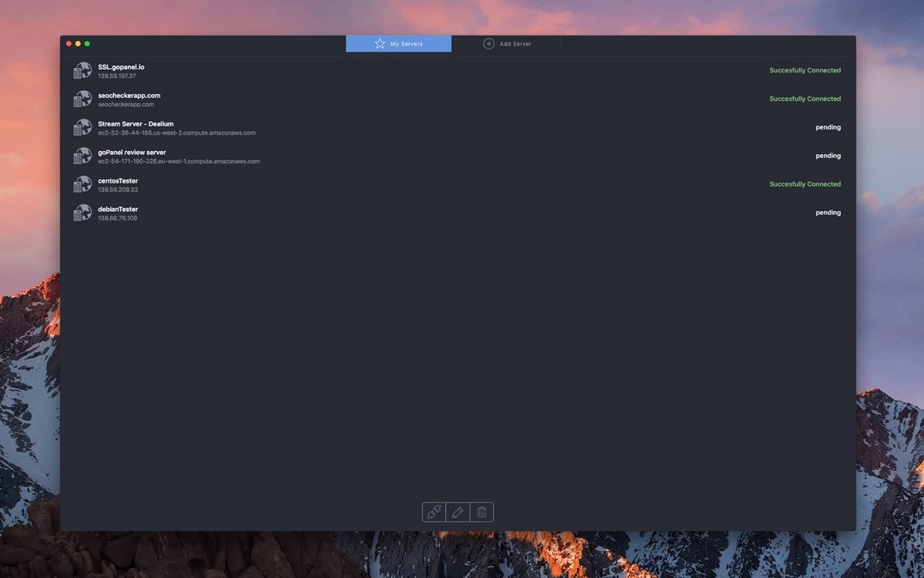
Task: Open the Add Server tab
Action: point(507,44)
